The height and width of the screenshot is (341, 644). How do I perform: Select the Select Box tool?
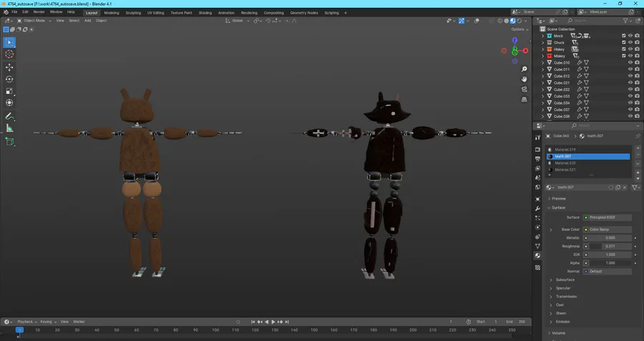(9, 42)
